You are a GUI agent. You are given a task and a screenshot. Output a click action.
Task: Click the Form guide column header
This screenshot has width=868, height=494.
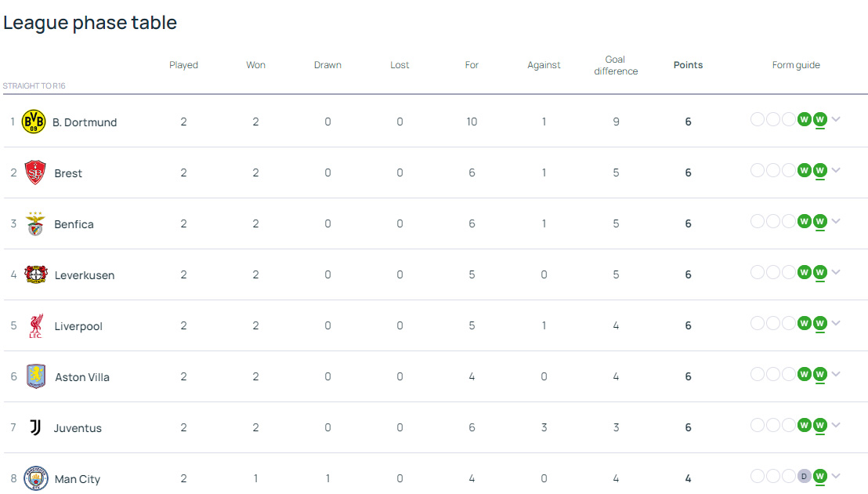click(796, 65)
